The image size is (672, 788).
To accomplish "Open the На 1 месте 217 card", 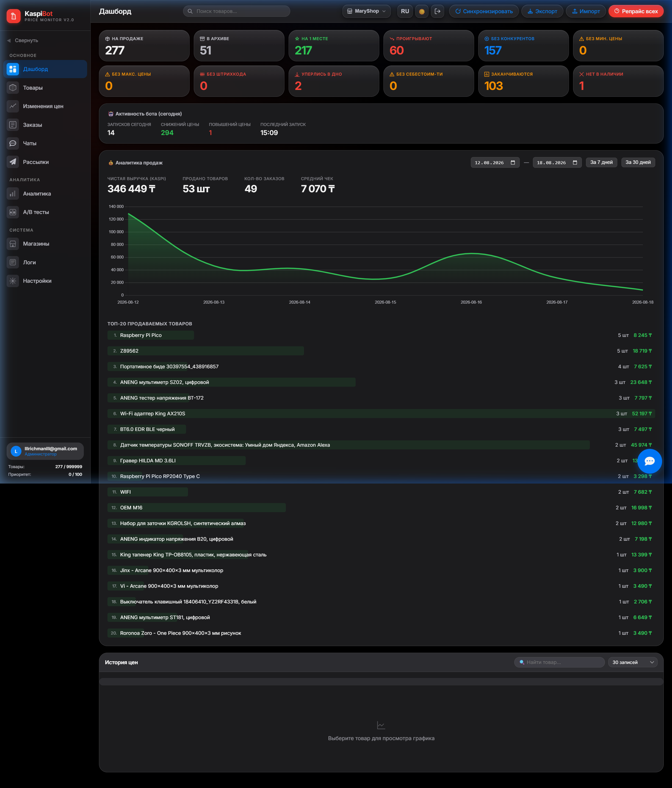I will (x=334, y=46).
